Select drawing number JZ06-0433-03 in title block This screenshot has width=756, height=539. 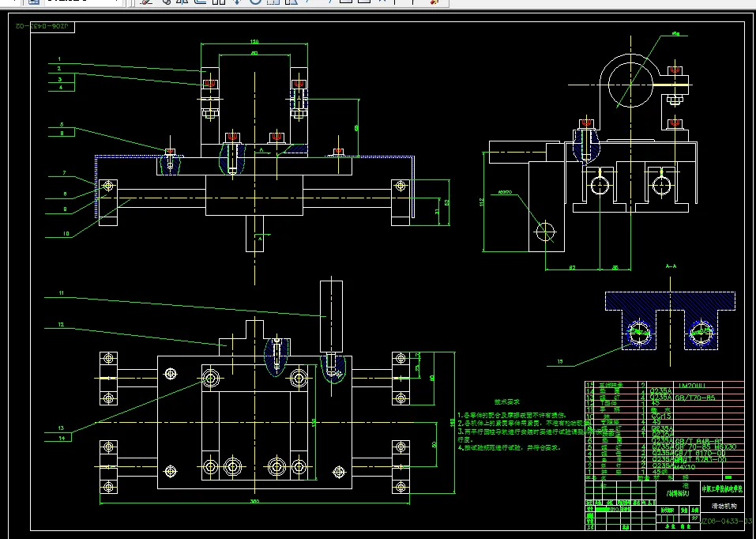pyautogui.click(x=725, y=521)
